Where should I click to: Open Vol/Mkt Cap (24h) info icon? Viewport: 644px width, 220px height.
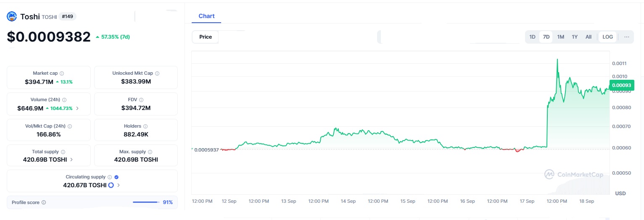[x=70, y=126]
